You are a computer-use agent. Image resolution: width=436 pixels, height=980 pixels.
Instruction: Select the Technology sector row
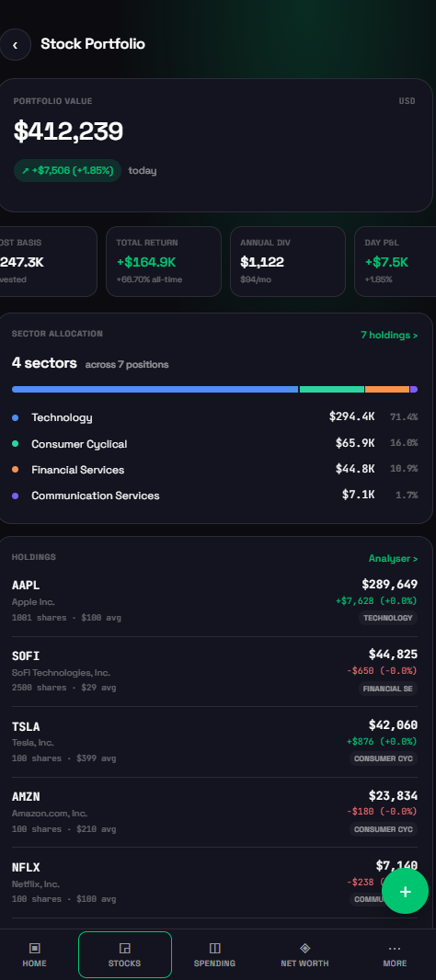214,416
